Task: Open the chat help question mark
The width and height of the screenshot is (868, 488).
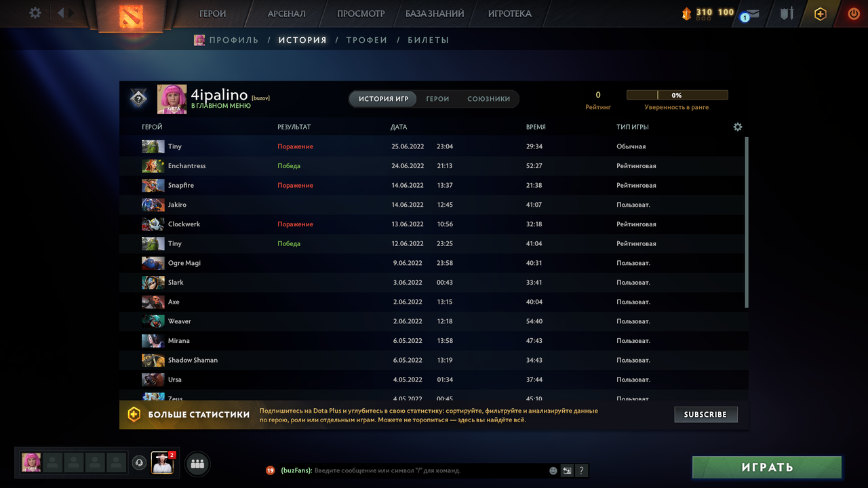Action: coord(581,470)
